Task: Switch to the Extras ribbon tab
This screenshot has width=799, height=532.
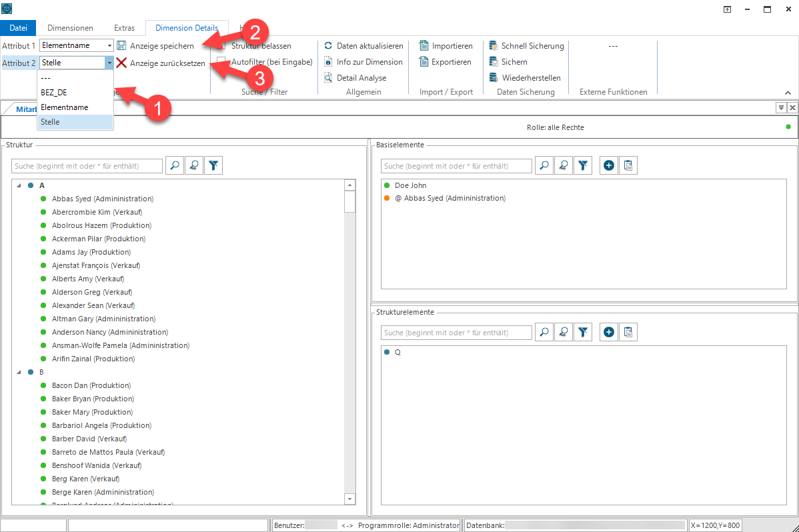Action: click(124, 28)
